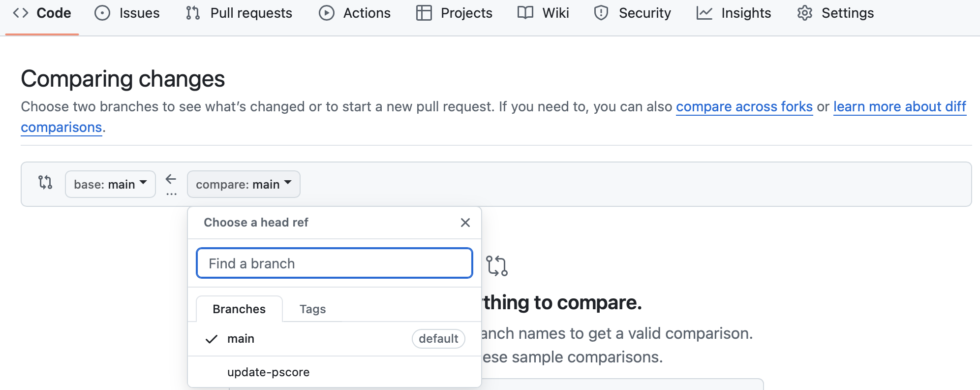Focus the Find a branch field

point(335,263)
